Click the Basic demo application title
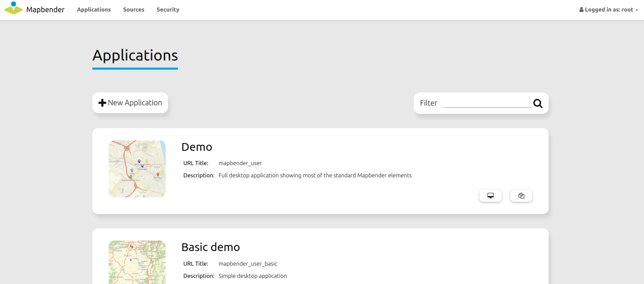The height and width of the screenshot is (284, 644). click(210, 247)
